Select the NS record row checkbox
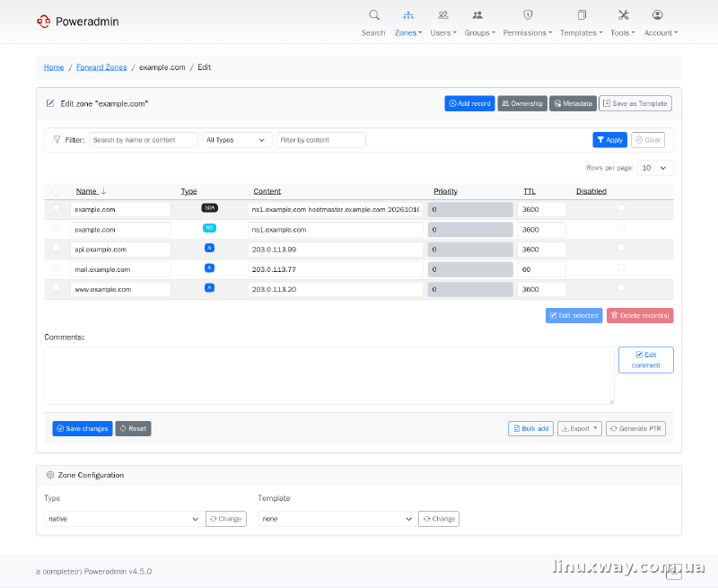Screen dimensions: 718x588 57,227
